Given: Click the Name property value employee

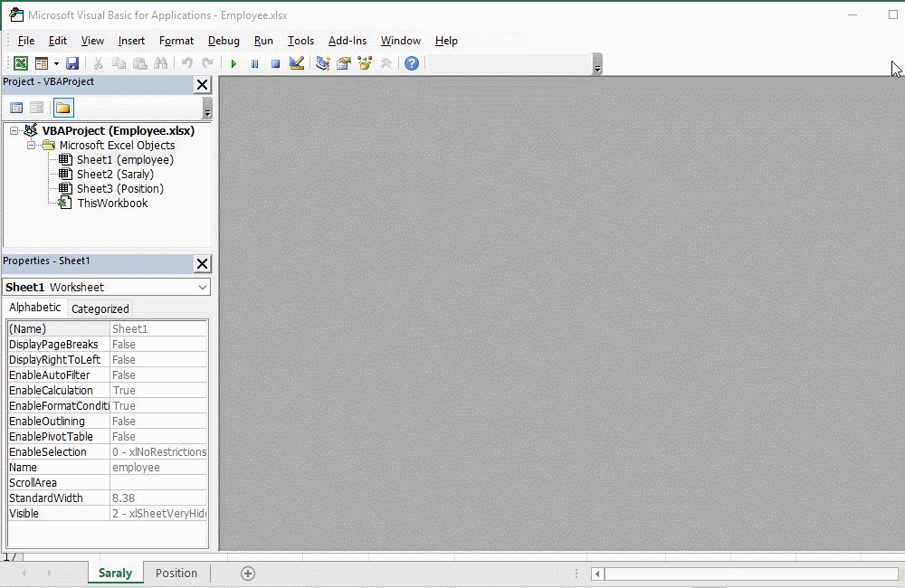Looking at the screenshot, I should point(158,468).
